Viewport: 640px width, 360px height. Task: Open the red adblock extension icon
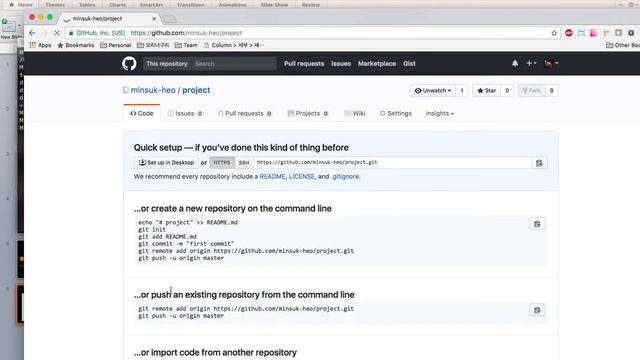[x=569, y=33]
